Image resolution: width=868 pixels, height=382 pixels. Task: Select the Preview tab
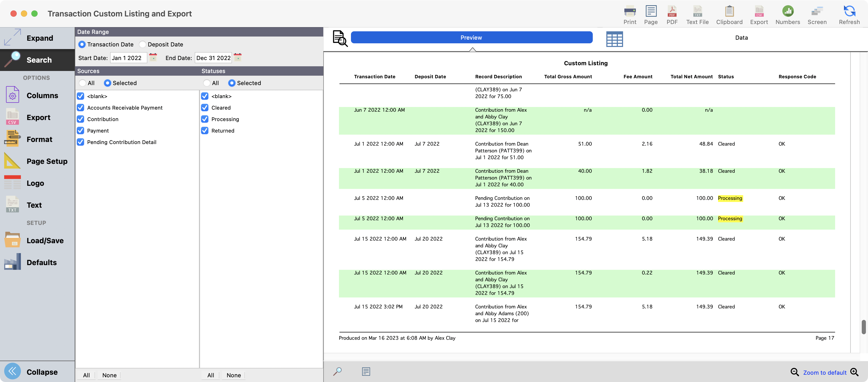click(471, 38)
